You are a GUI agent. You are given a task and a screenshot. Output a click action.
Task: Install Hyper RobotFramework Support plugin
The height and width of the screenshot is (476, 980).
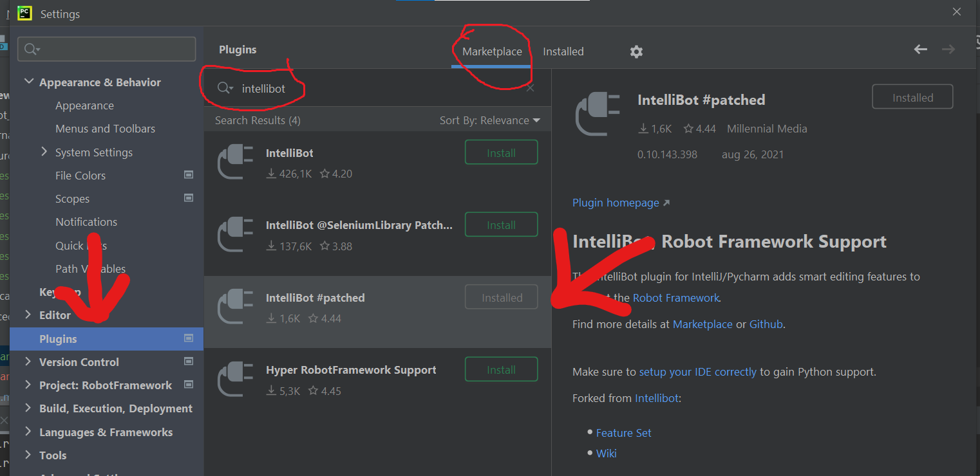501,370
